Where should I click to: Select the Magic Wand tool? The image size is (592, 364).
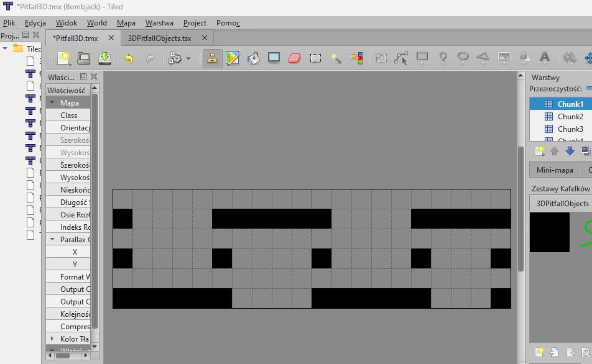point(336,58)
